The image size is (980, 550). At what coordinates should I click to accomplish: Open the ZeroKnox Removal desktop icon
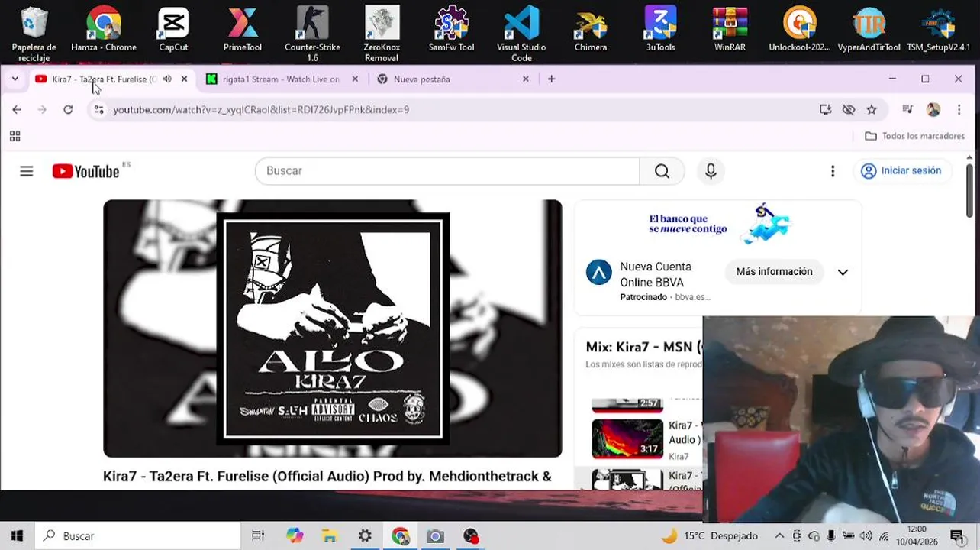click(x=382, y=34)
